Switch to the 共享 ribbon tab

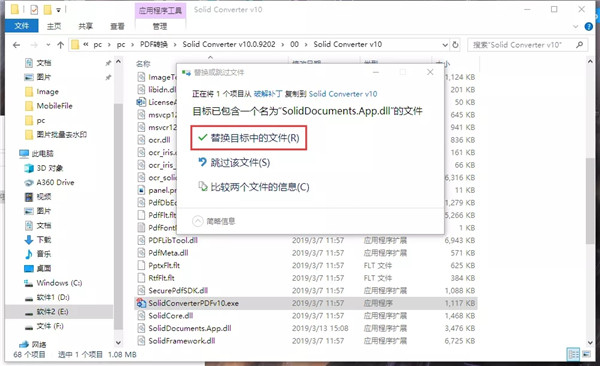(86, 26)
